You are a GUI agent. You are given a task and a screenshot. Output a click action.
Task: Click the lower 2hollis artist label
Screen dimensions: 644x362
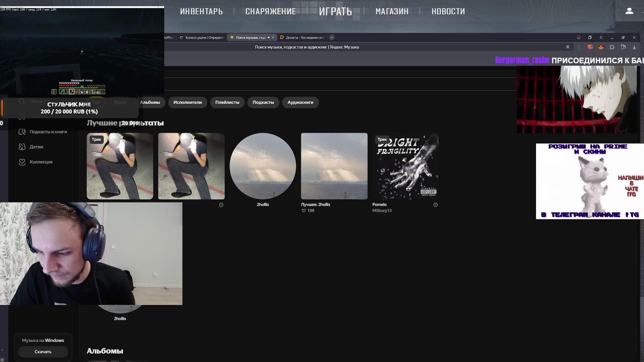(x=120, y=319)
